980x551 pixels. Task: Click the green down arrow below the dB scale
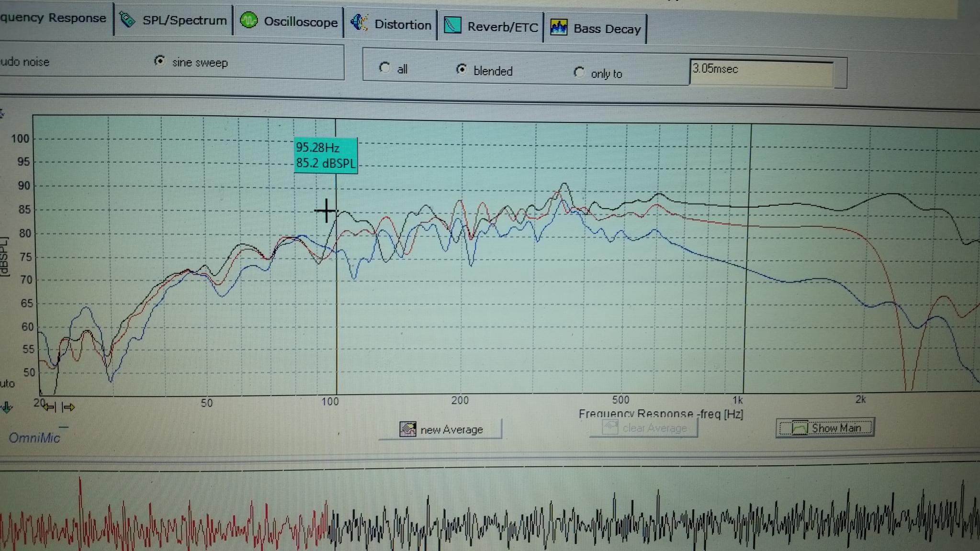[x=7, y=408]
